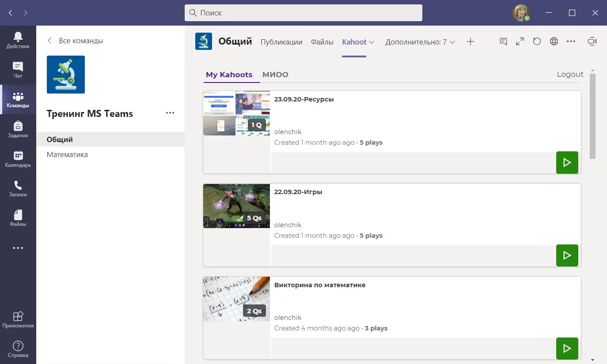This screenshot has width=607, height=364.
Task: Select Teams (Команды) in sidebar
Action: [18, 100]
